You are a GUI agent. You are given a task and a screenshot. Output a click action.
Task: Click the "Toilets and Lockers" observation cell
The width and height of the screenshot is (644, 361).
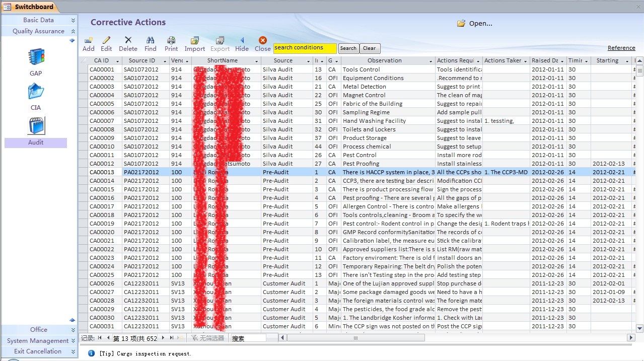(x=388, y=129)
